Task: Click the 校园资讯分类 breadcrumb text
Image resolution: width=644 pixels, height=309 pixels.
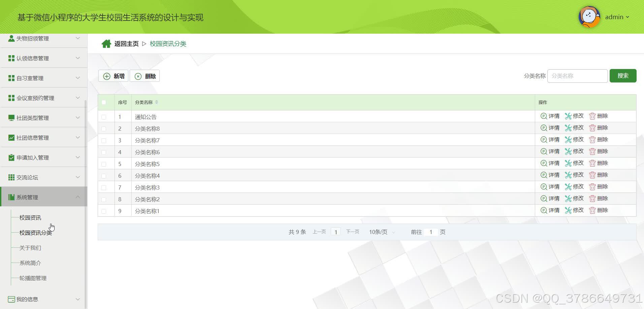Action: [168, 44]
